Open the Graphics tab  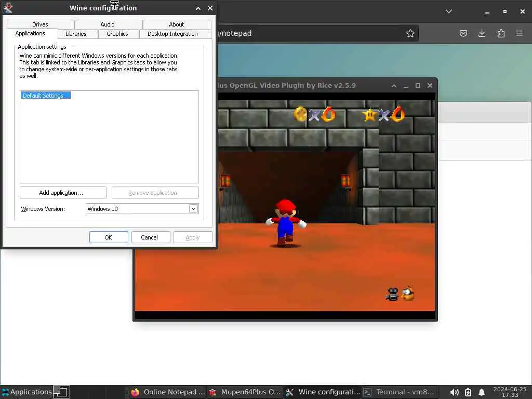coord(117,34)
